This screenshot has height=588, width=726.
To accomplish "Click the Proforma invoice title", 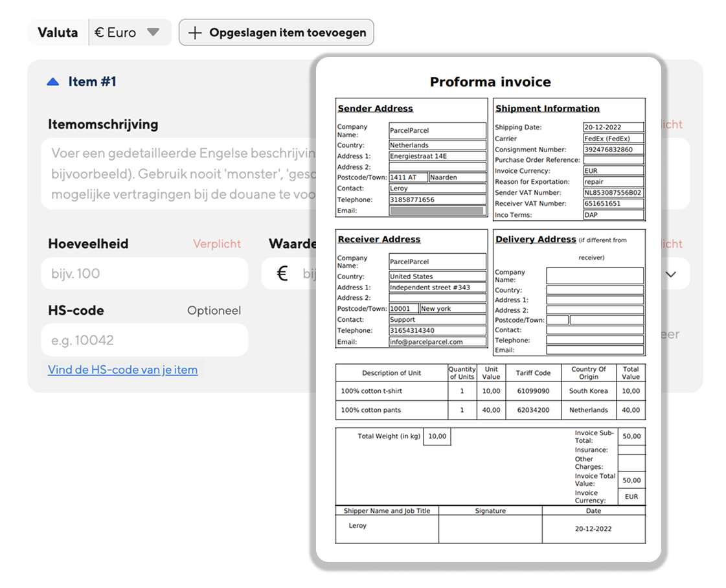I will pyautogui.click(x=490, y=82).
